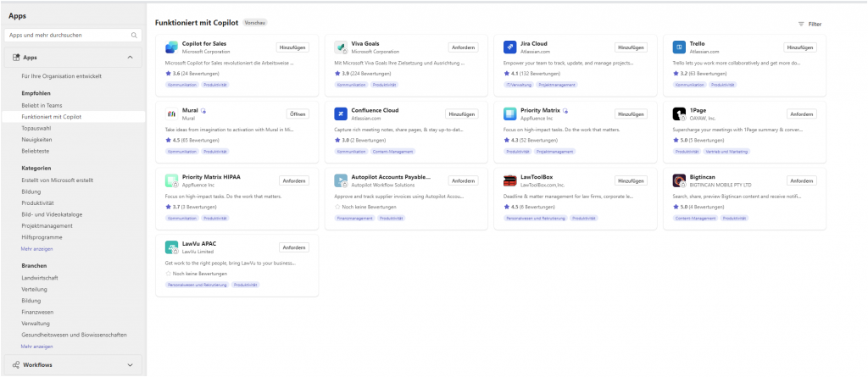
Task: Open Topauswahl list
Action: (36, 128)
